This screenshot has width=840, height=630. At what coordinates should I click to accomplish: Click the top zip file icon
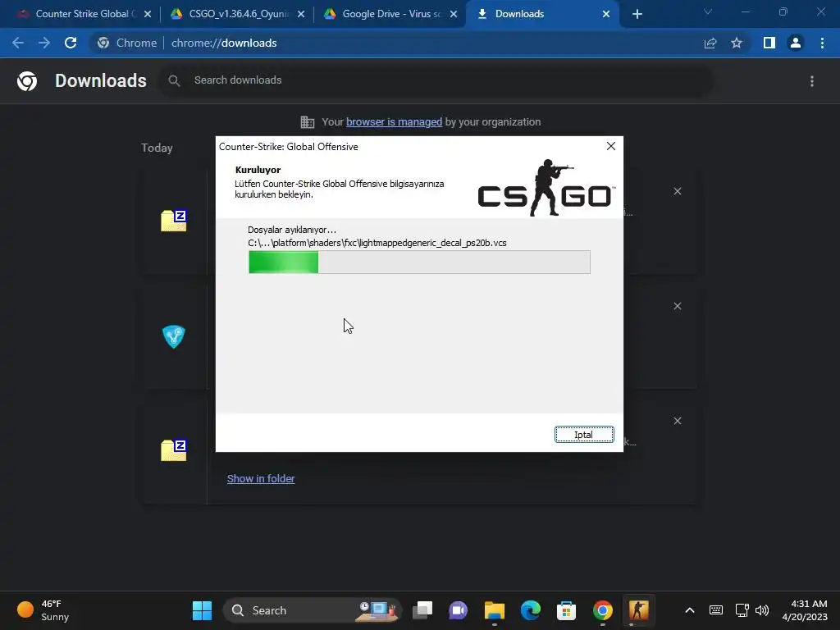174,221
